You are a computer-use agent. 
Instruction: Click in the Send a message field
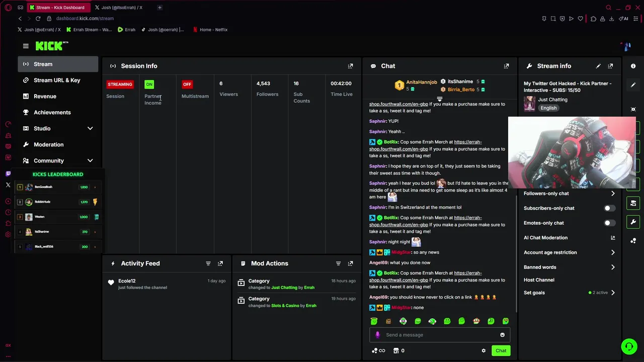pos(440,335)
